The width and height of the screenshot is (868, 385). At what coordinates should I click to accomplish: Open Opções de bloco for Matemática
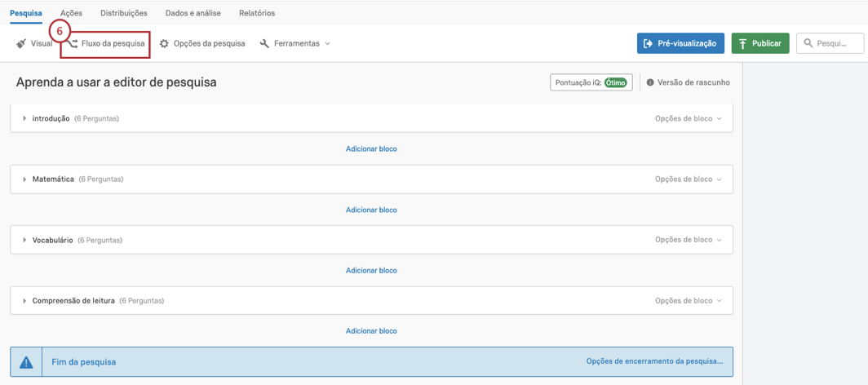(688, 179)
